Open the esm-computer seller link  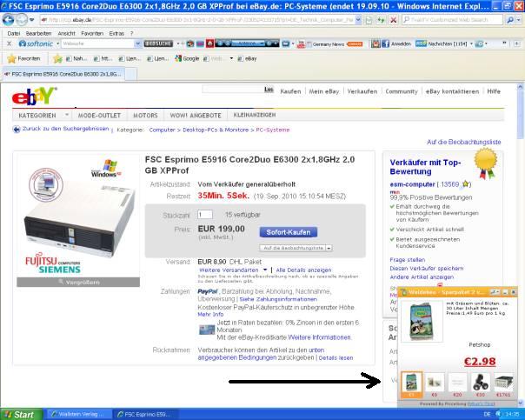tap(412, 184)
